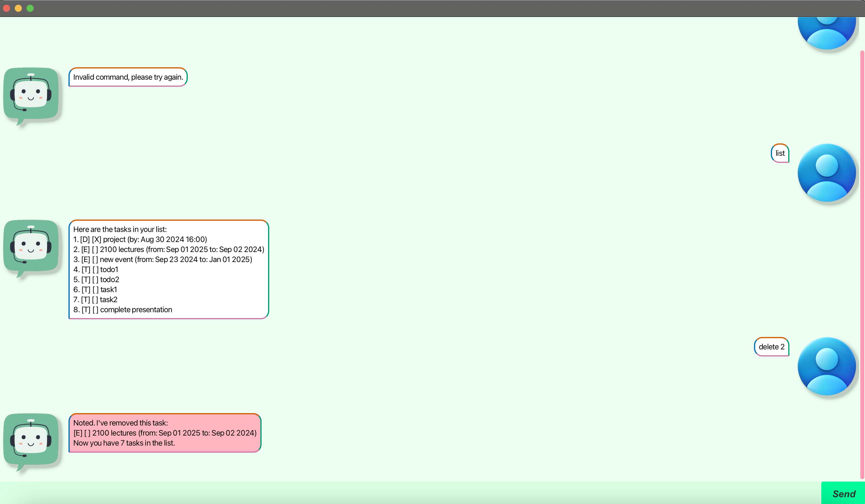Viewport: 865px width, 504px height.
Task: Click list row '2. [E] [ ] 2100 lectures'
Action: point(169,249)
